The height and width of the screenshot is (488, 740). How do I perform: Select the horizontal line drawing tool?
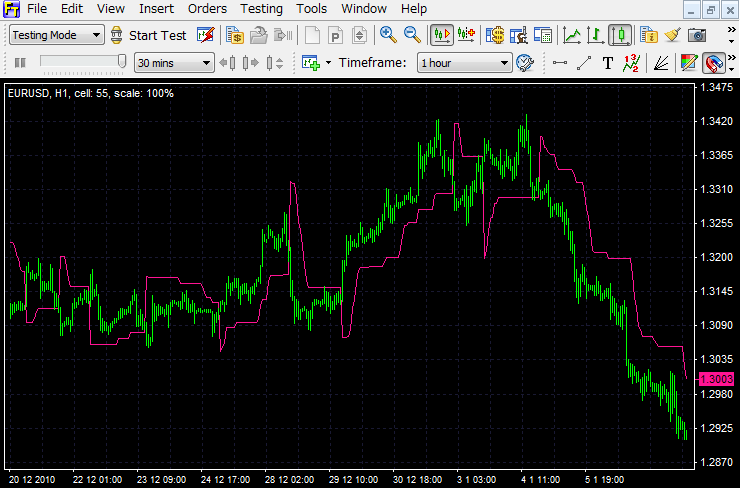[x=560, y=63]
